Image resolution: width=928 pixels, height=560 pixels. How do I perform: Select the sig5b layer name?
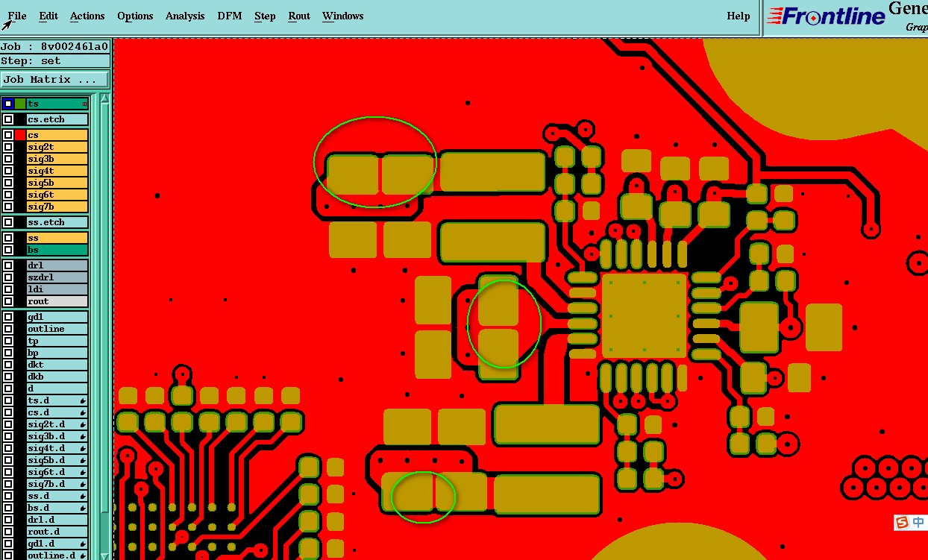tap(57, 183)
